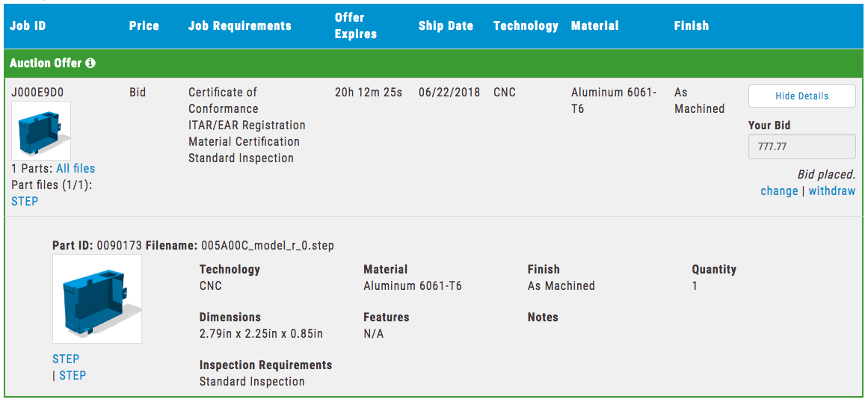Click the Offer Expires column header
This screenshot has height=402, width=868.
point(355,26)
